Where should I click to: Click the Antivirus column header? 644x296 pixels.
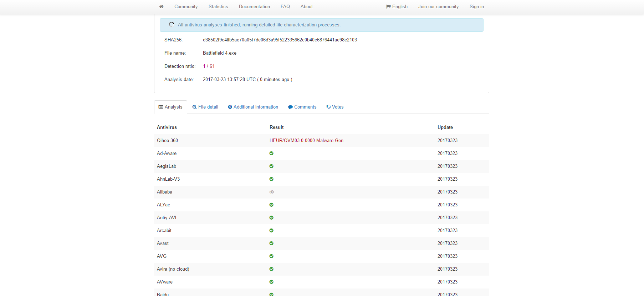[167, 127]
